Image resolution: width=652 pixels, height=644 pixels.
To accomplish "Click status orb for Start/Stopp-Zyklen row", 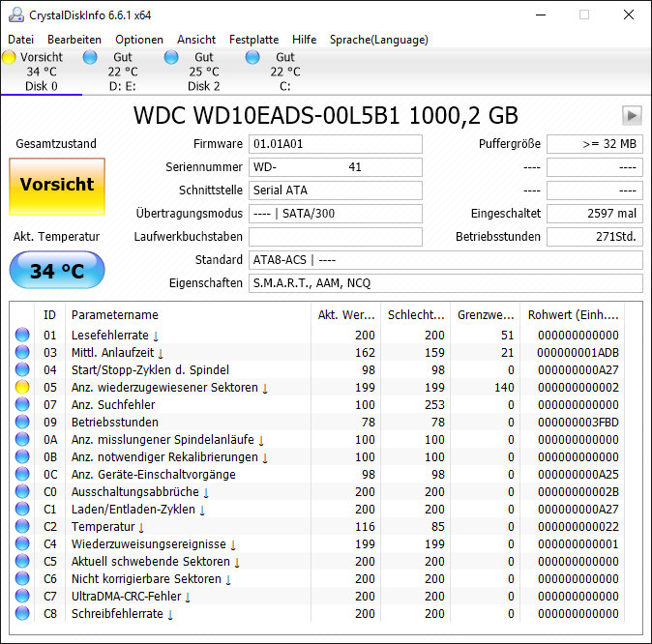I will coord(22,369).
